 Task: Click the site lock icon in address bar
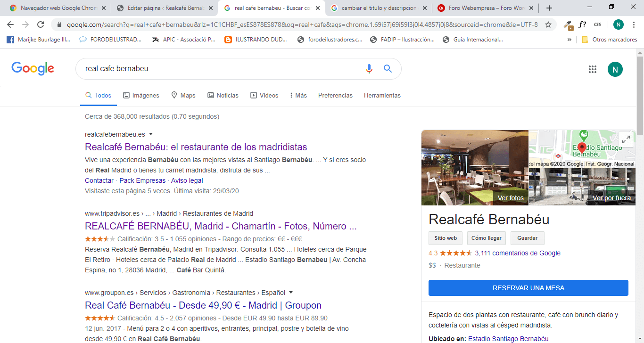pyautogui.click(x=59, y=24)
